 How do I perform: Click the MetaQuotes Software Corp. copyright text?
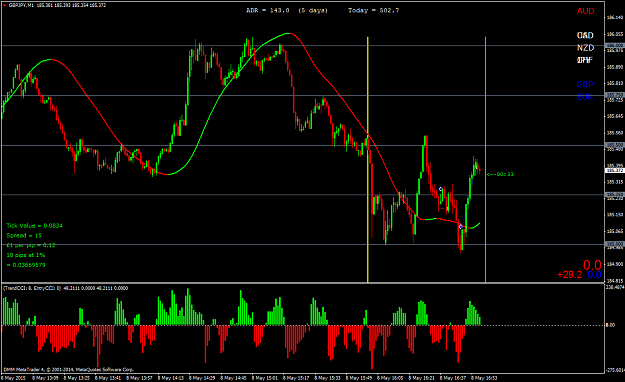point(68,370)
